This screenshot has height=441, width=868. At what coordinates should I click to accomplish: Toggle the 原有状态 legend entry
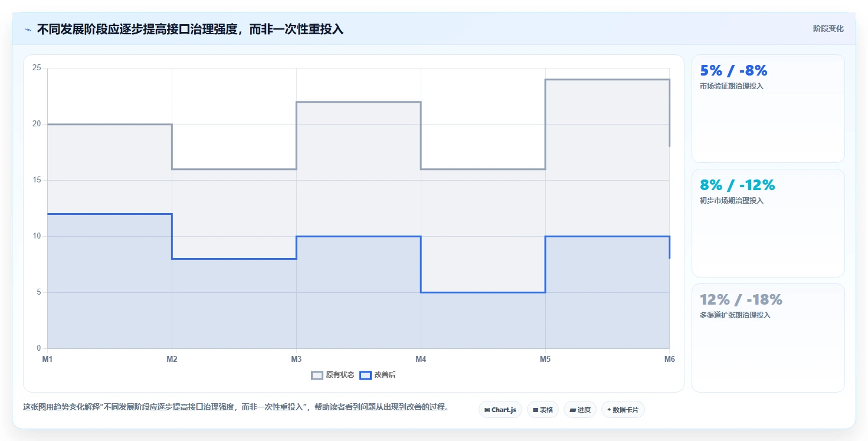click(333, 375)
